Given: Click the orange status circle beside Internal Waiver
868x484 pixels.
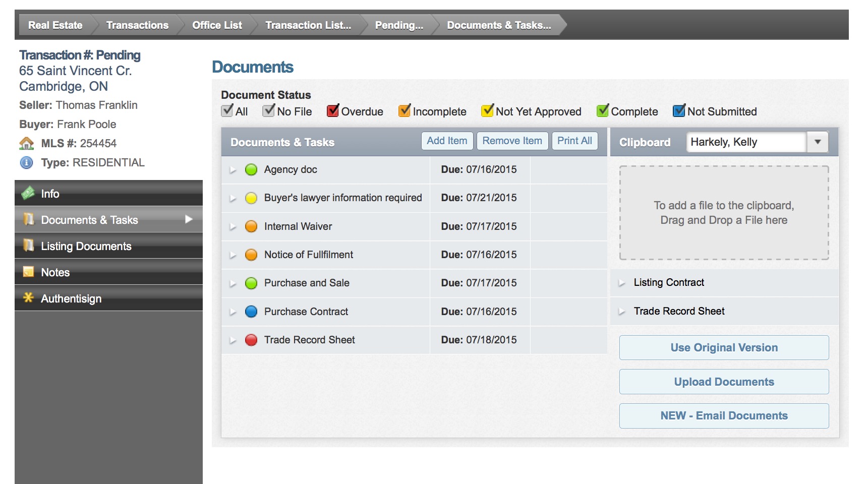Looking at the screenshot, I should [251, 226].
